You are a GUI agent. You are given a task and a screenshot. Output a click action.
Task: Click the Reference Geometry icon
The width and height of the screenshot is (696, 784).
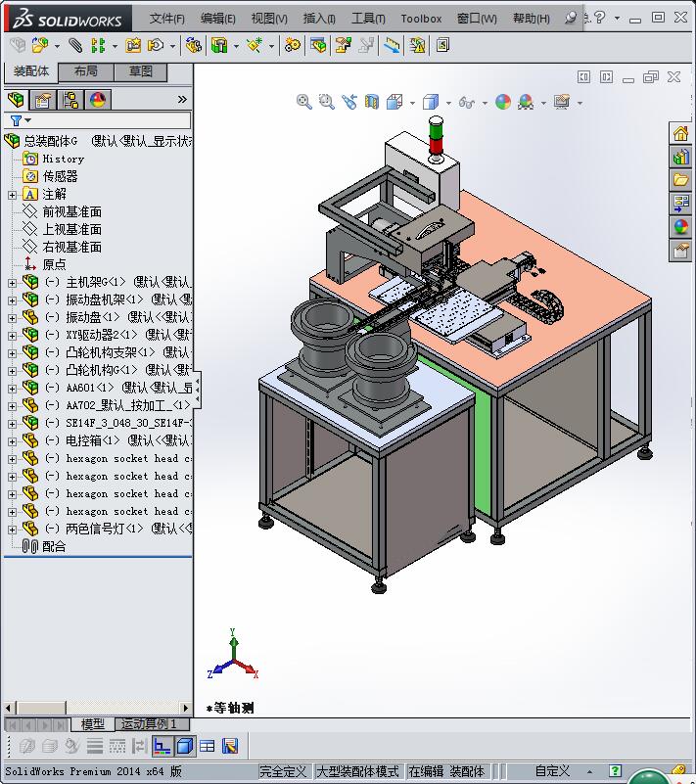coord(255,45)
